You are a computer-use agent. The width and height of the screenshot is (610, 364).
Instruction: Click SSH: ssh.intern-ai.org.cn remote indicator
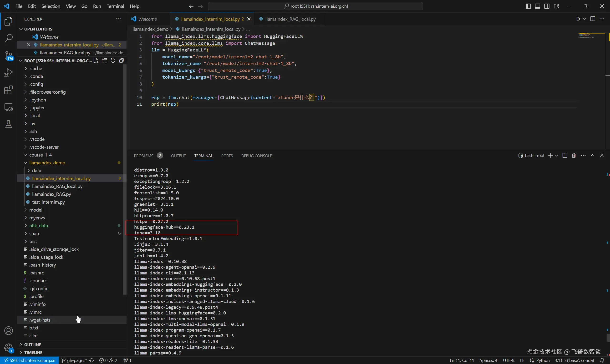point(30,360)
